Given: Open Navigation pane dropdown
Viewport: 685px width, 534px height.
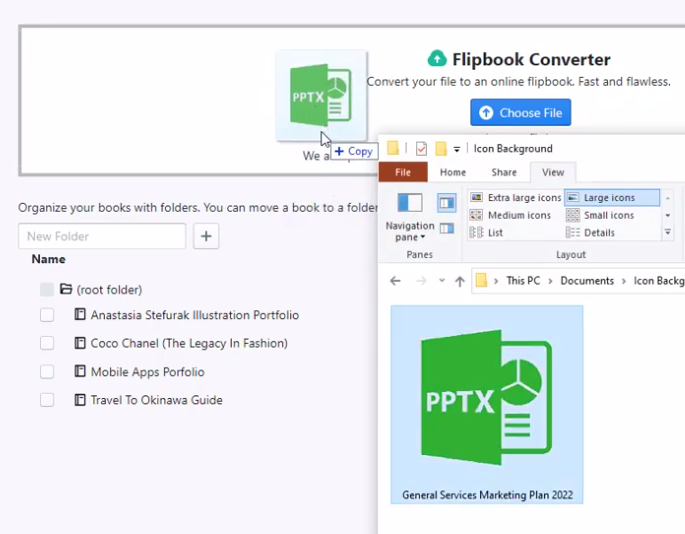Looking at the screenshot, I should coord(410,218).
